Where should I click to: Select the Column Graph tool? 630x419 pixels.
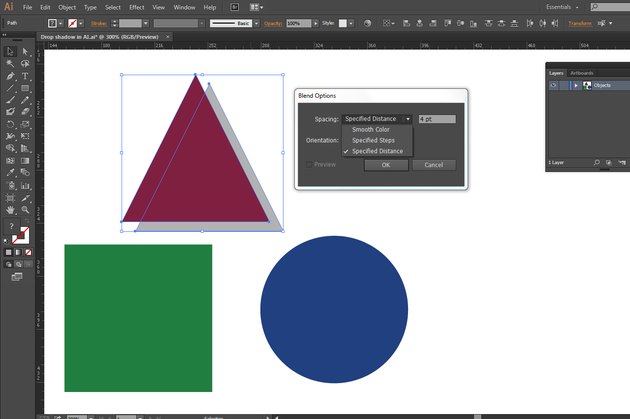25,186
